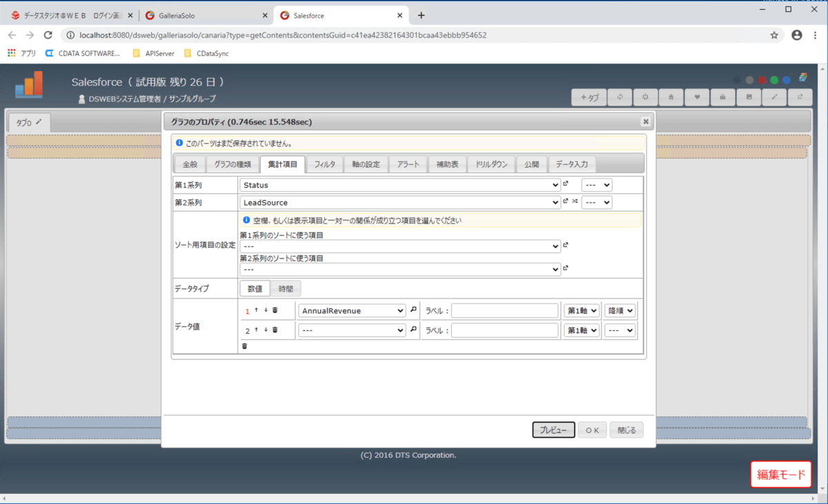The height and width of the screenshot is (504, 828).
Task: Open the 第1軸 dropdown in data row 2
Action: (582, 331)
